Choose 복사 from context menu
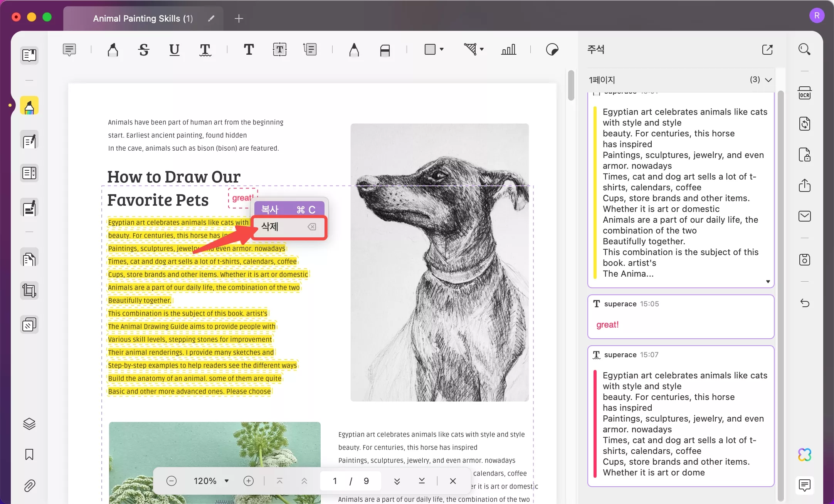Screen dimensions: 834x504 point(289,210)
